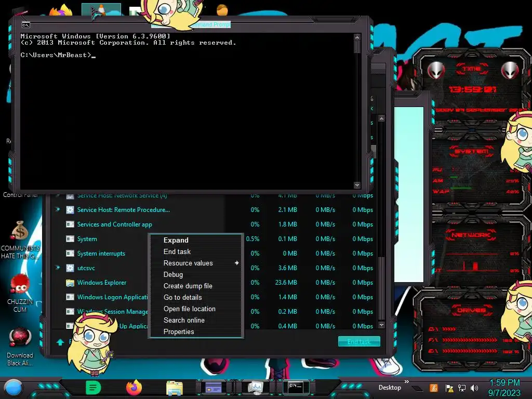Show hidden taskbar toolbar chevron
This screenshot has width=532, height=399.
tap(406, 382)
